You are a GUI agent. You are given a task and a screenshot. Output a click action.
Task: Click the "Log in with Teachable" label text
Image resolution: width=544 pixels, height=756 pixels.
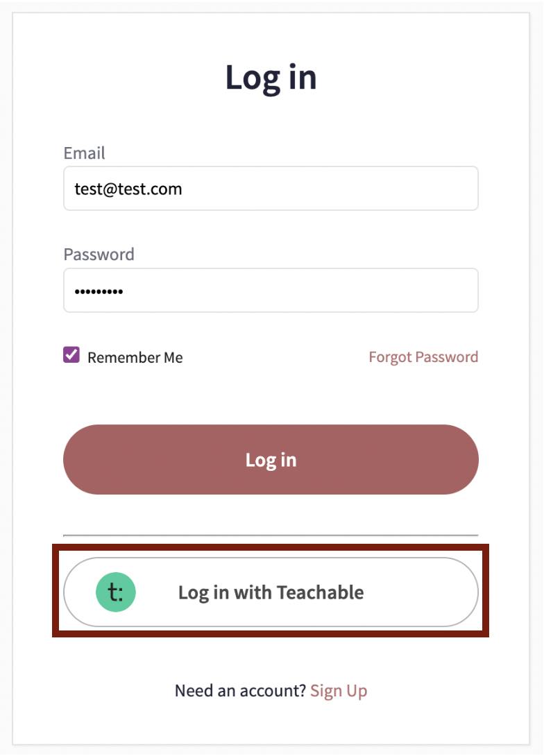271,592
